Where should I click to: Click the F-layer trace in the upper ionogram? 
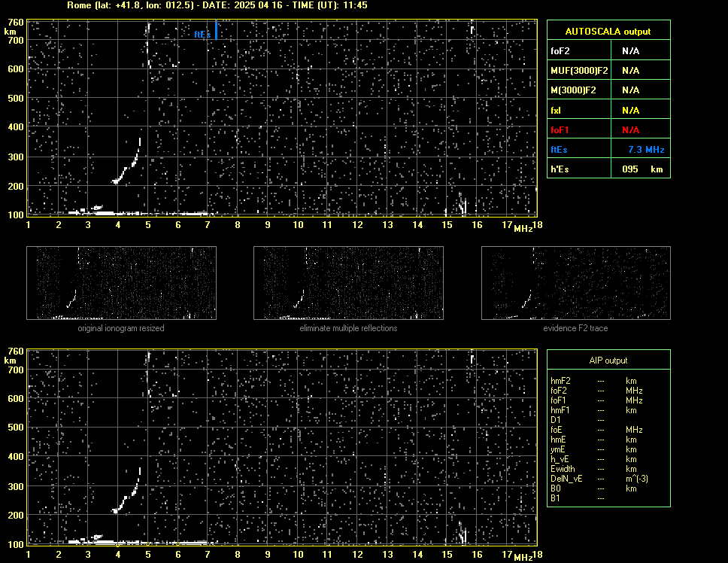click(x=126, y=161)
